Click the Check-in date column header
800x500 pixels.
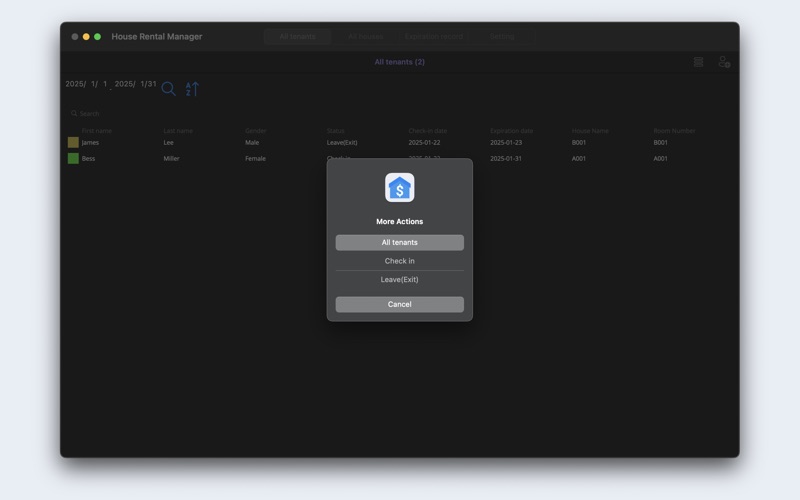(428, 131)
